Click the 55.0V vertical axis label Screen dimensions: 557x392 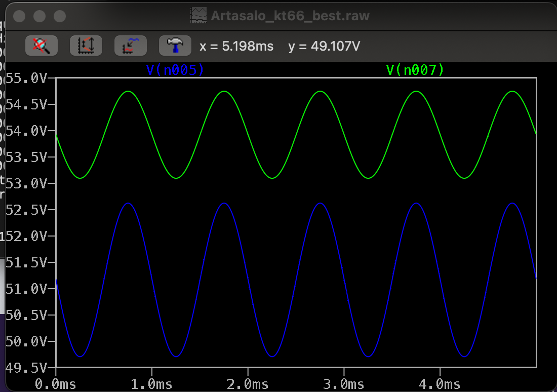(x=26, y=78)
